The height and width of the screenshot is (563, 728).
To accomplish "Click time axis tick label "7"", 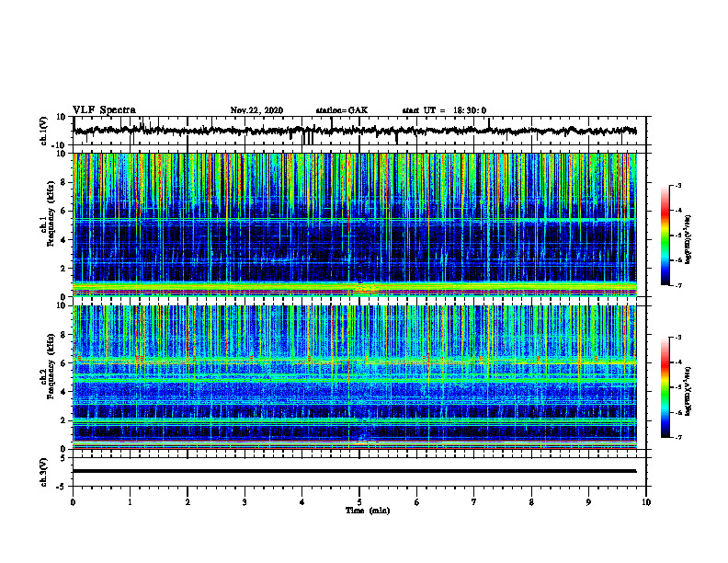I will click(x=474, y=502).
